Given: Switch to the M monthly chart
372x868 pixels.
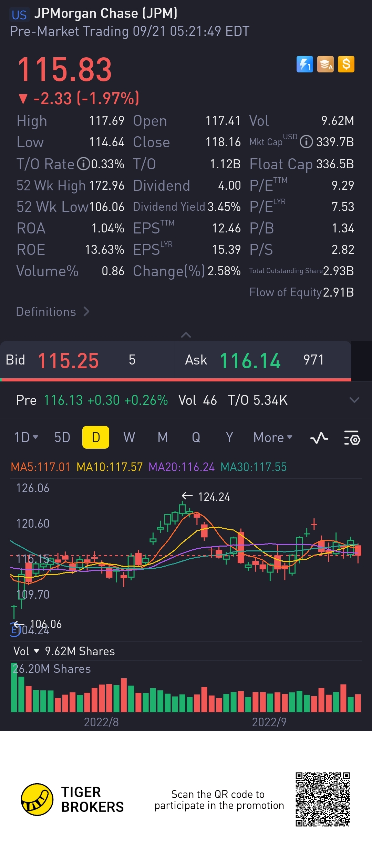Looking at the screenshot, I should (163, 437).
